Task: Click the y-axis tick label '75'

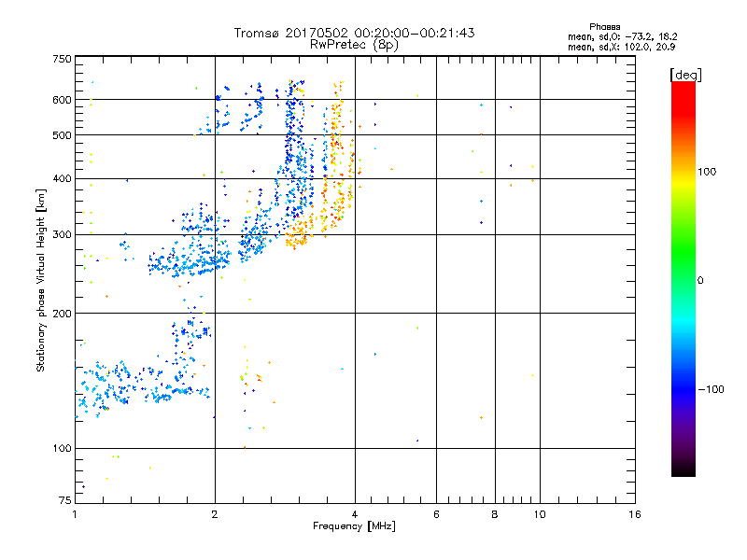Action: pyautogui.click(x=65, y=500)
